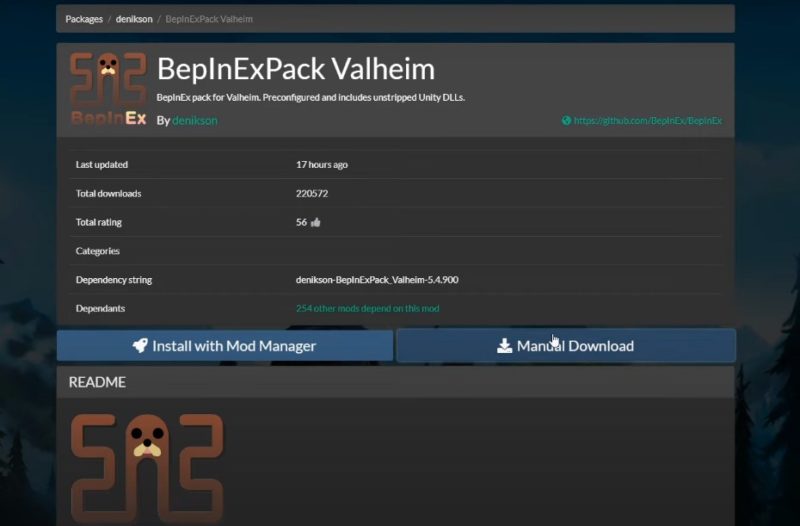The width and height of the screenshot is (800, 526).
Task: Select the total rating number 56
Action: click(302, 222)
